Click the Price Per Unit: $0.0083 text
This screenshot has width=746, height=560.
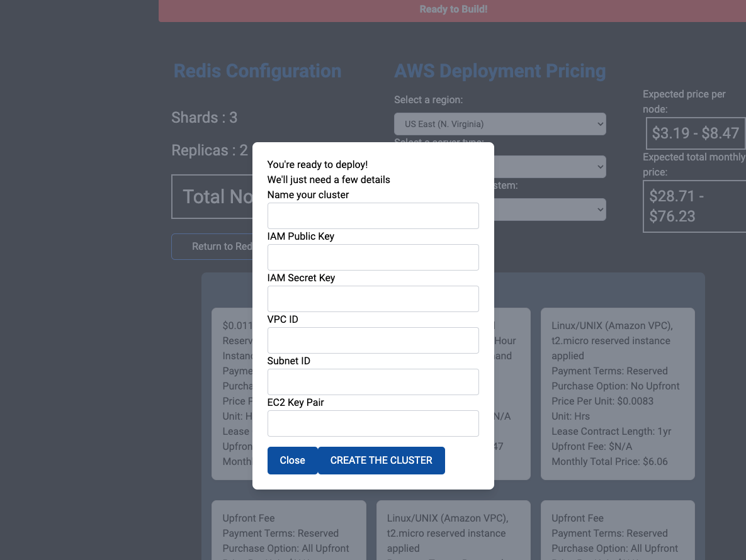click(x=602, y=401)
